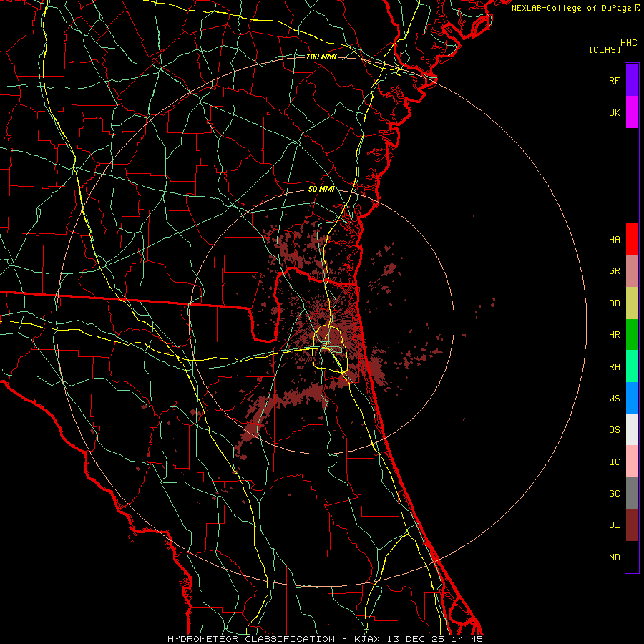Click the HYDROMETEOR CLASSIFICATION title text
The image size is (644, 644).
coord(251,639)
